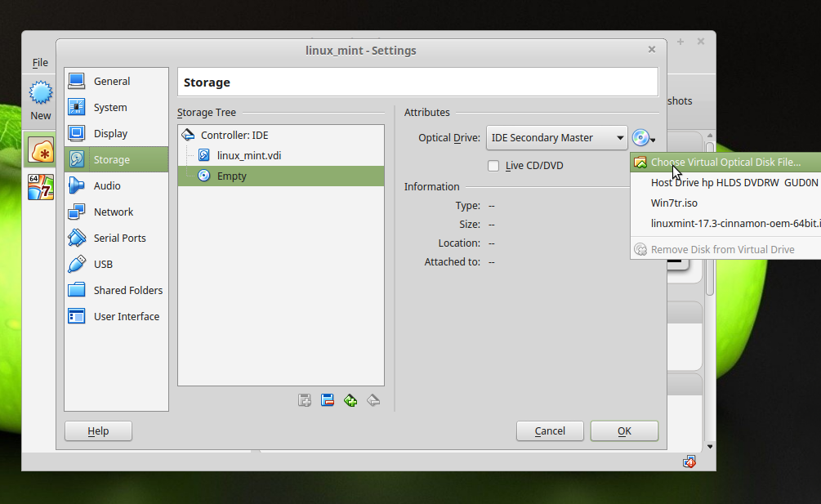Image resolution: width=821 pixels, height=504 pixels.
Task: Select Host Drive hp HLDS DVDRW entry
Action: pyautogui.click(x=725, y=183)
